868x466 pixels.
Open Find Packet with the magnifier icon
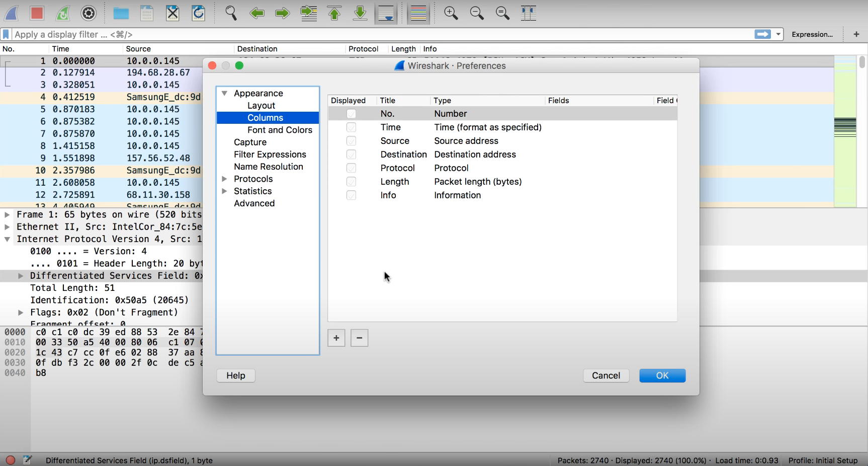[231, 13]
